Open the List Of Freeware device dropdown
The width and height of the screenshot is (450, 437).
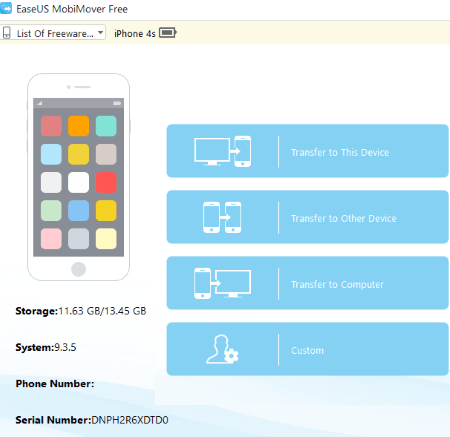tap(53, 33)
